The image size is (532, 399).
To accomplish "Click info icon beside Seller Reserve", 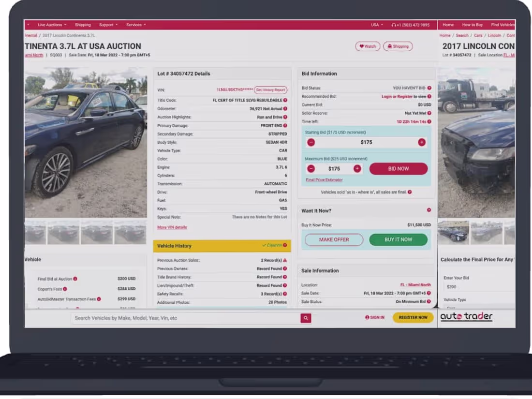I will click(429, 113).
